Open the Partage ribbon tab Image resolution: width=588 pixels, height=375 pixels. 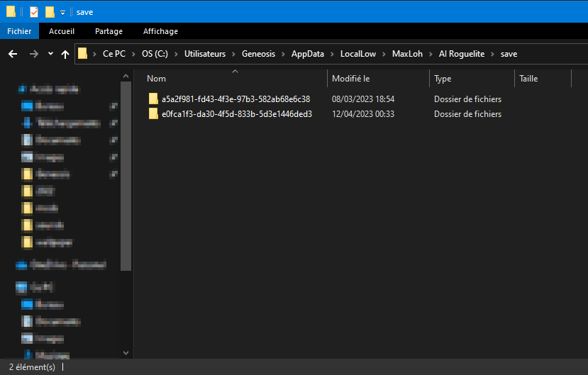click(x=109, y=31)
